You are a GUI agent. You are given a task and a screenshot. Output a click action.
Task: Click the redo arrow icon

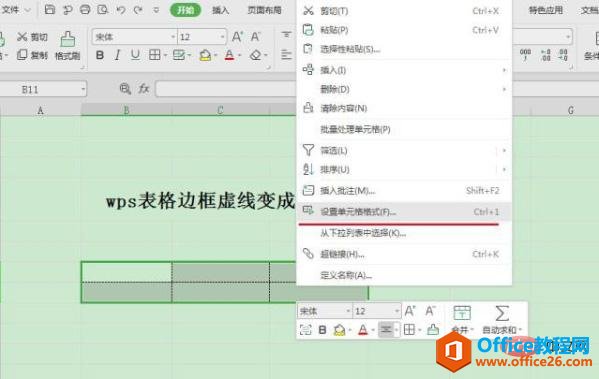pos(138,10)
